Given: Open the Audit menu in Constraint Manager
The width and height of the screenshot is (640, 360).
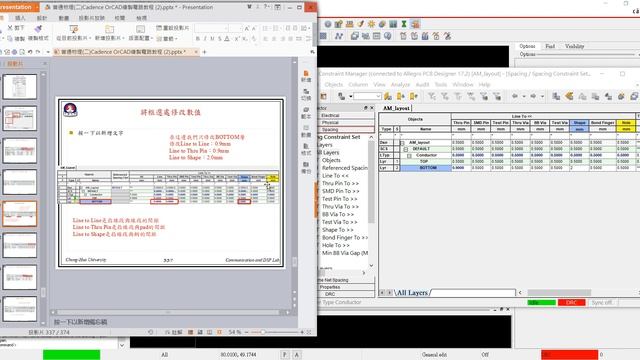Looking at the screenshot, I should click(422, 84).
